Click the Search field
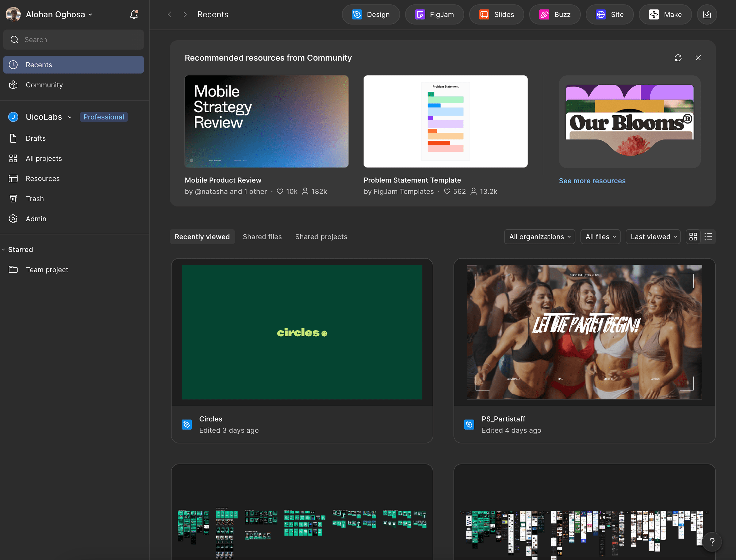The height and width of the screenshot is (560, 736). click(x=73, y=40)
